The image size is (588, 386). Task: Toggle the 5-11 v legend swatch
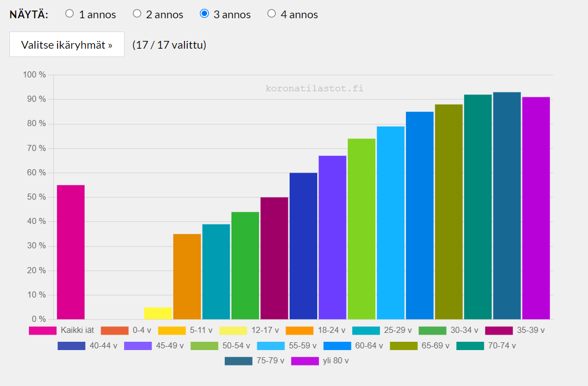pyautogui.click(x=172, y=331)
